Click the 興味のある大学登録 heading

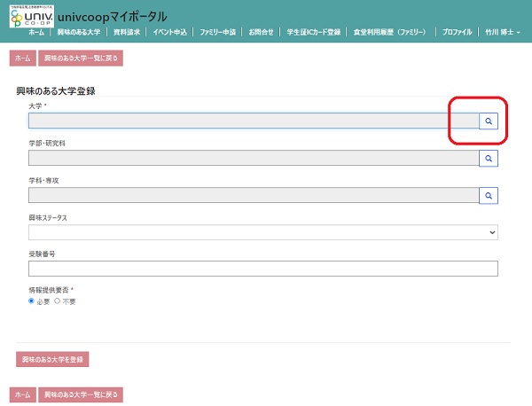click(x=56, y=91)
